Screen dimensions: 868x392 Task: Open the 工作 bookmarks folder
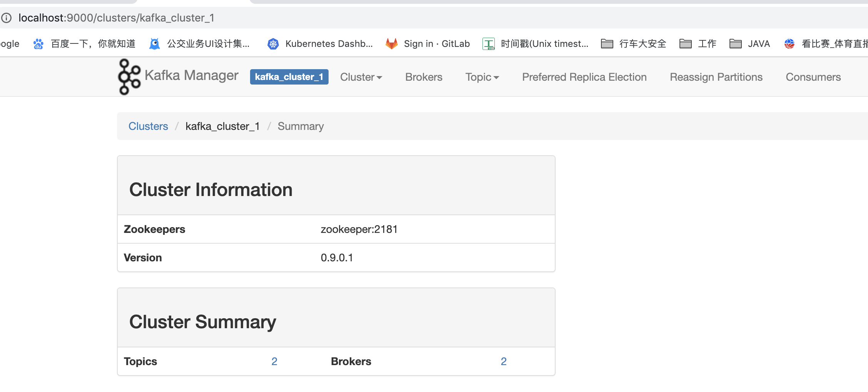tap(698, 44)
